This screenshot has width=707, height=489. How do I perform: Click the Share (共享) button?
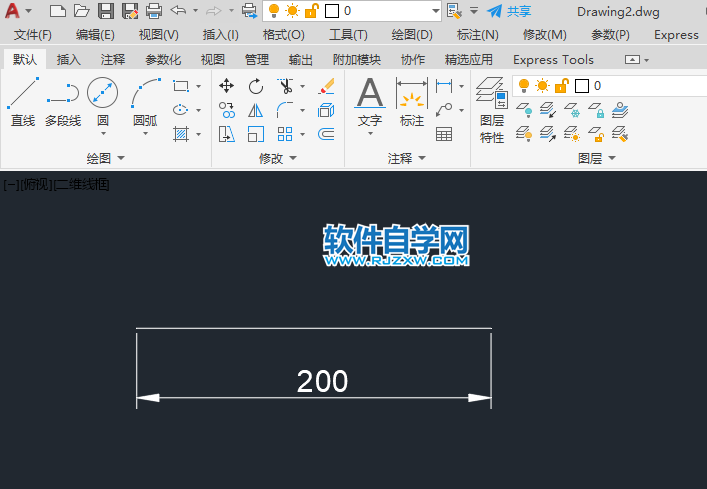tap(509, 11)
